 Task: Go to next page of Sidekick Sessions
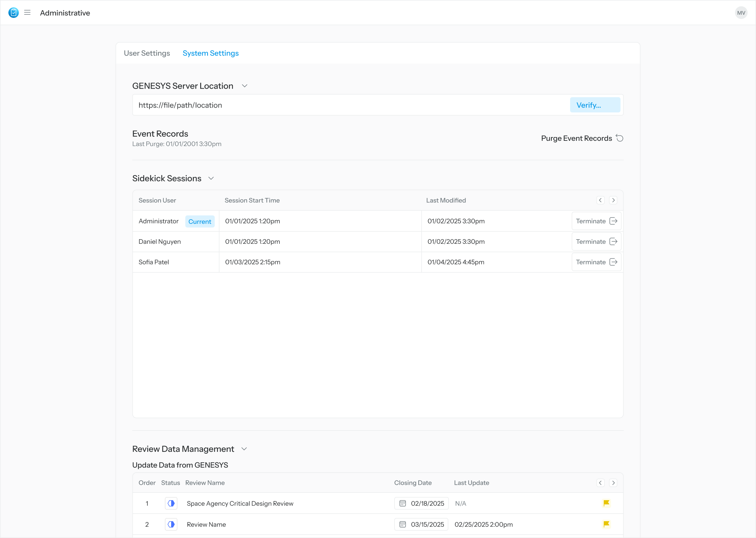[613, 200]
